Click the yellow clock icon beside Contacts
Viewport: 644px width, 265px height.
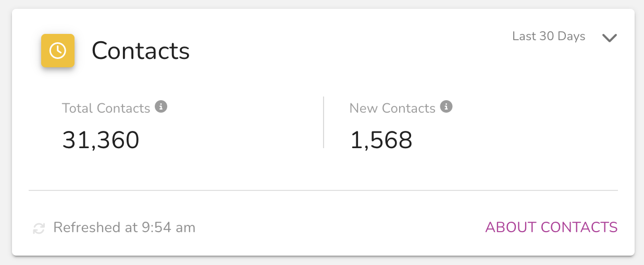(x=58, y=51)
